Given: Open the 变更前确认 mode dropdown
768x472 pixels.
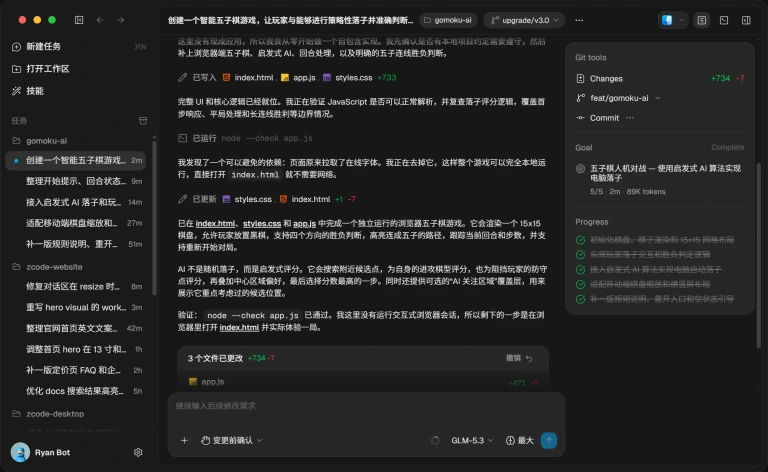Looking at the screenshot, I should click(232, 441).
